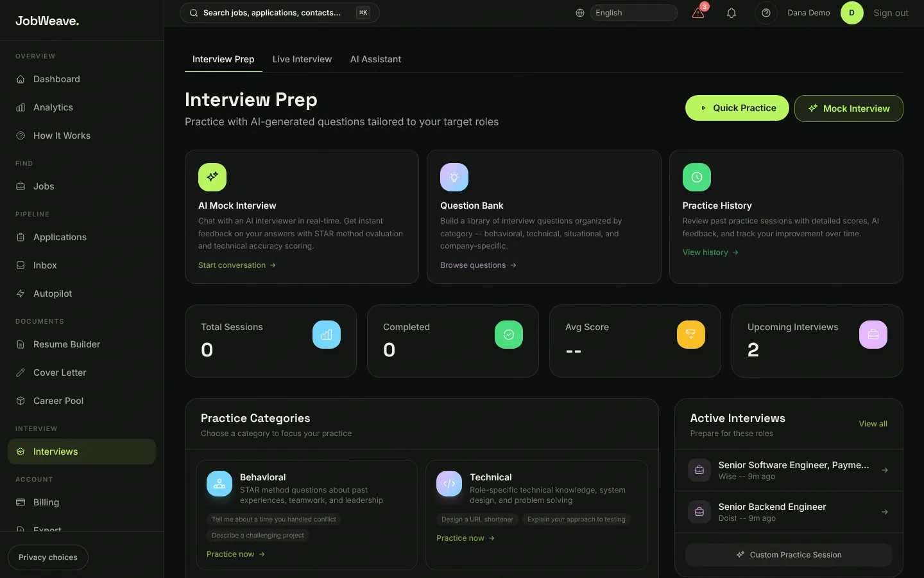Image resolution: width=924 pixels, height=578 pixels.
Task: Click the Total Sessions chart icon
Action: (x=327, y=335)
